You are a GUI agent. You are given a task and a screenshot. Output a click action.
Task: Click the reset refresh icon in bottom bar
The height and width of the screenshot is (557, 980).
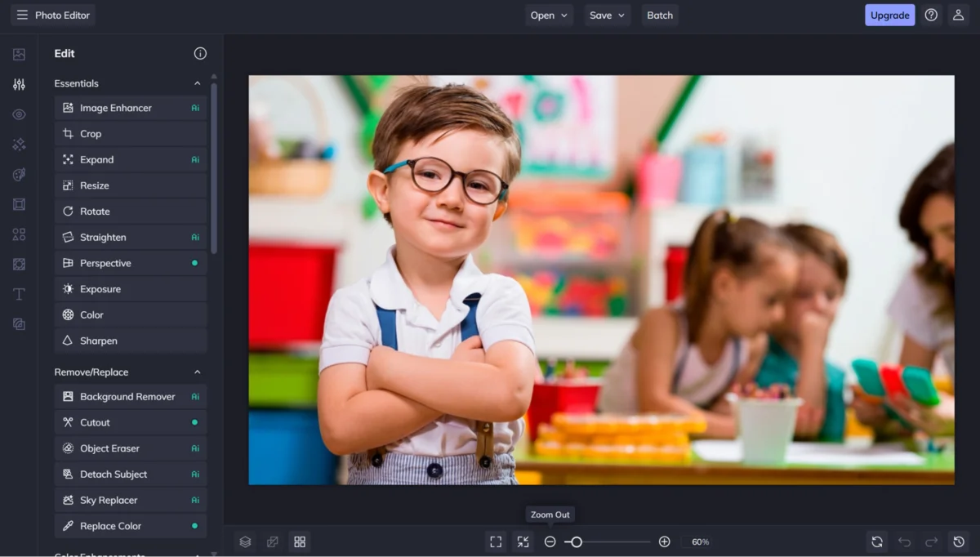pos(877,541)
